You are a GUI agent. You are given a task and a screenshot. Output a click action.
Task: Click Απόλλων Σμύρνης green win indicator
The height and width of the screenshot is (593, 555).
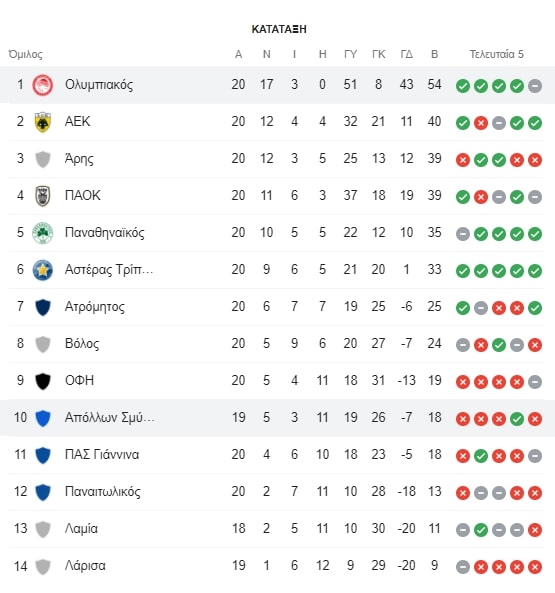(517, 419)
